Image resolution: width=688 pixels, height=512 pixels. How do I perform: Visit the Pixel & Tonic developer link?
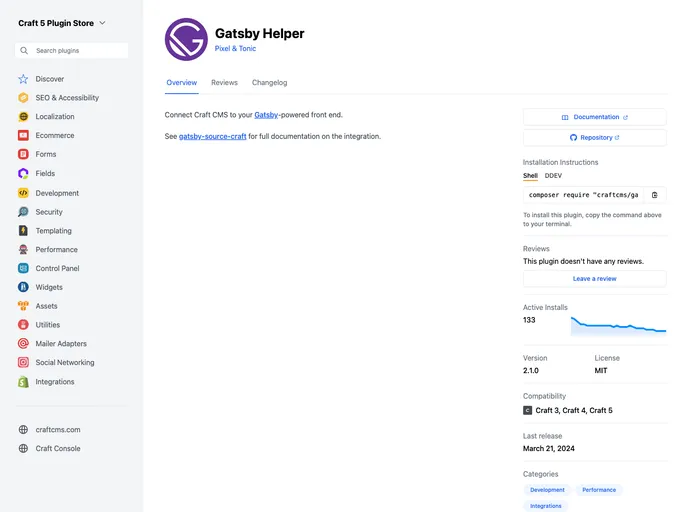pyautogui.click(x=235, y=48)
